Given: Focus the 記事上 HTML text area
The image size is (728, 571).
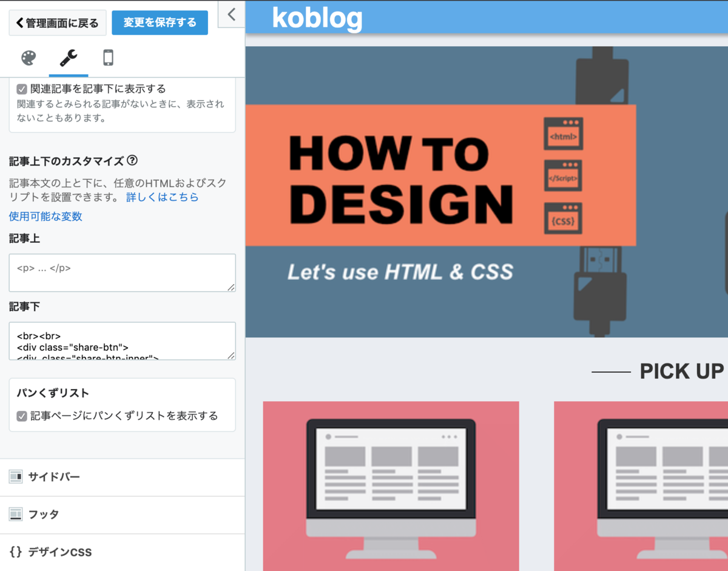Looking at the screenshot, I should [x=122, y=272].
